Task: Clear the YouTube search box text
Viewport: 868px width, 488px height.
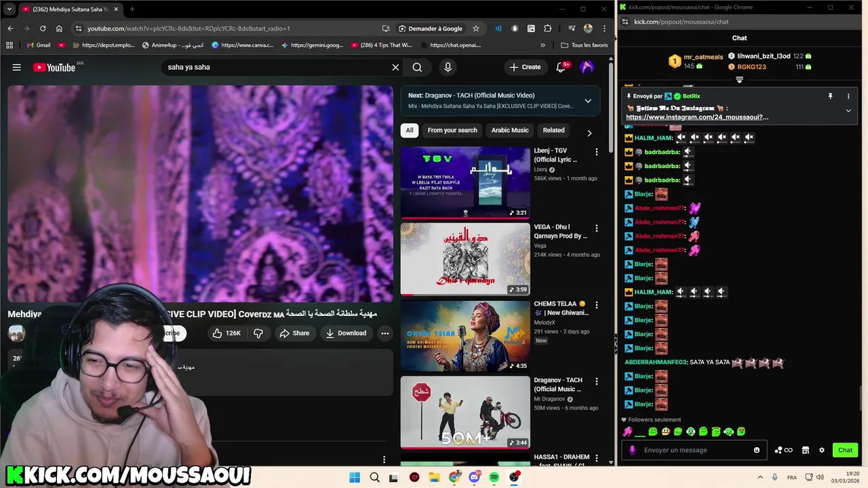Action: click(x=395, y=67)
